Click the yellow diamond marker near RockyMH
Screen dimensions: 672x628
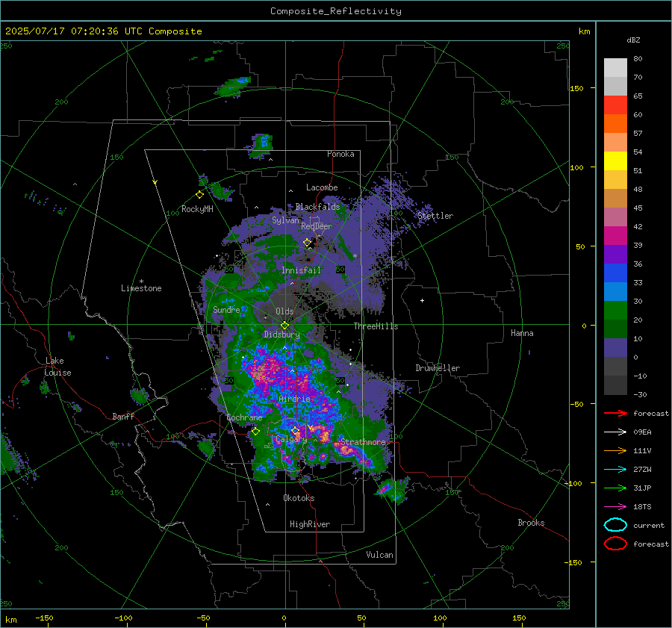[199, 195]
